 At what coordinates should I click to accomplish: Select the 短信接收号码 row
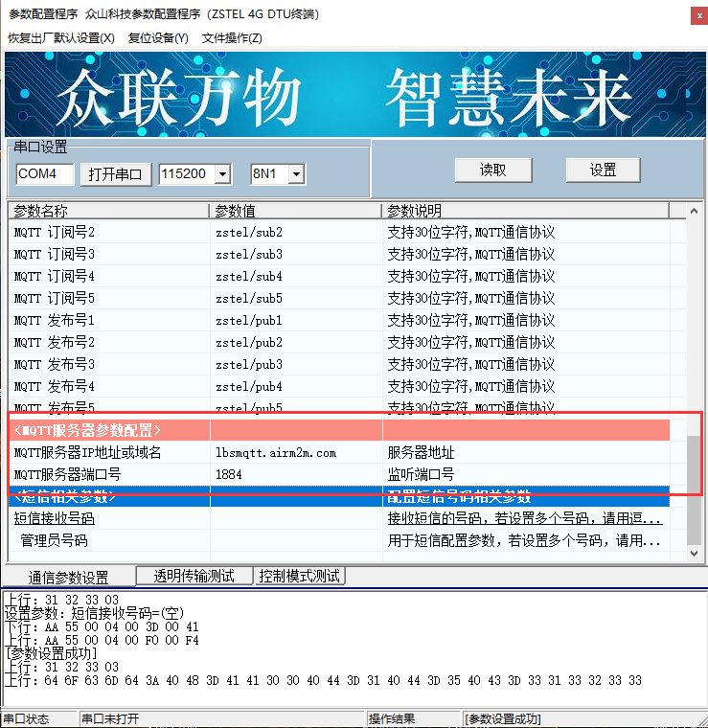(339, 518)
